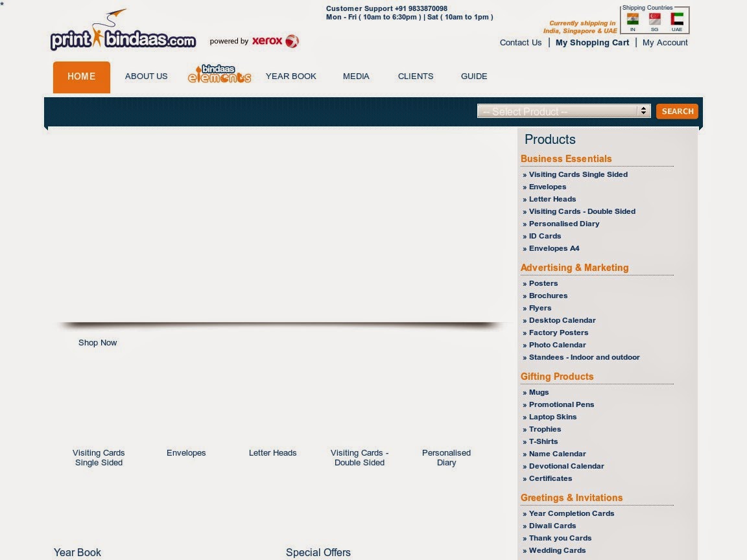Screen dimensions: 747x560
Task: Open Visiting Cards - Double Sided in sidebar
Action: coord(582,211)
